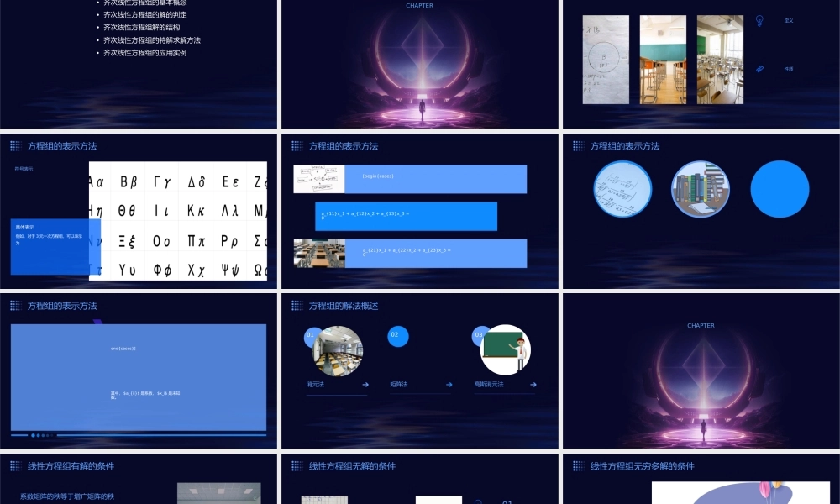Click the bar with a_{21}x_1 equation
840x504 pixels.
click(435, 254)
